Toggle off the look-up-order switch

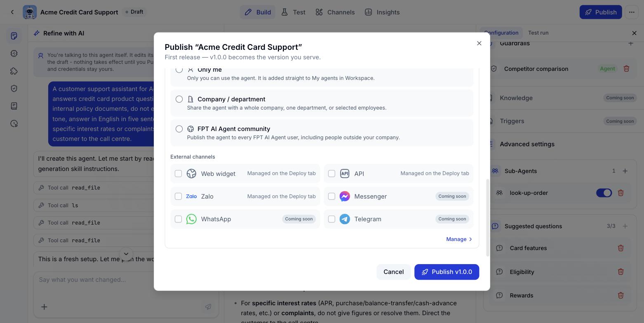pyautogui.click(x=604, y=193)
